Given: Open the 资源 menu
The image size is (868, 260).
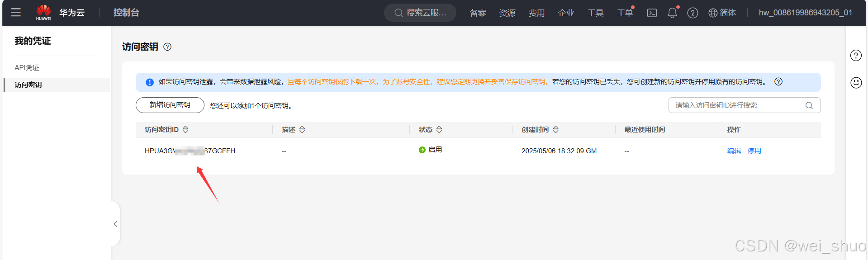Looking at the screenshot, I should (x=507, y=13).
